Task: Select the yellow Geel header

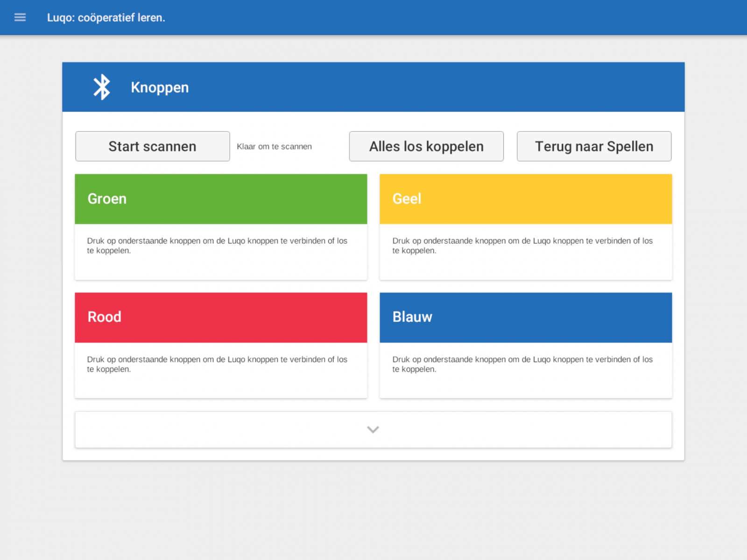Action: pyautogui.click(x=525, y=199)
